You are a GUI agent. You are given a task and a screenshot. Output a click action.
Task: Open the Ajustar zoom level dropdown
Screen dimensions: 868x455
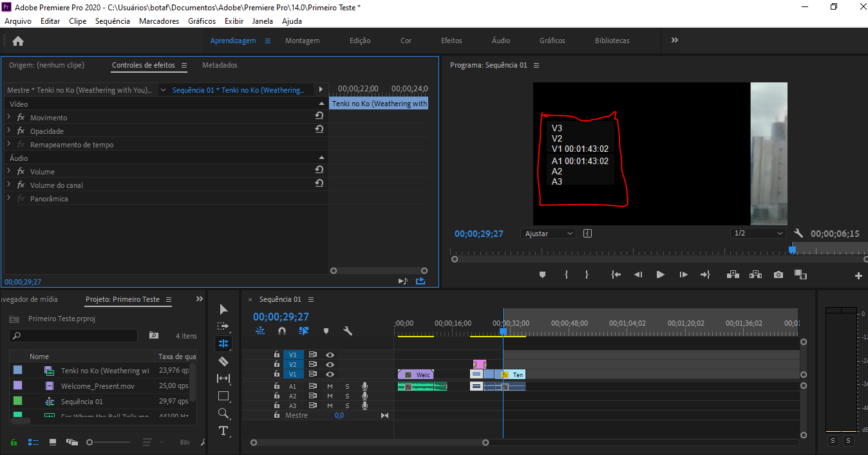548,233
